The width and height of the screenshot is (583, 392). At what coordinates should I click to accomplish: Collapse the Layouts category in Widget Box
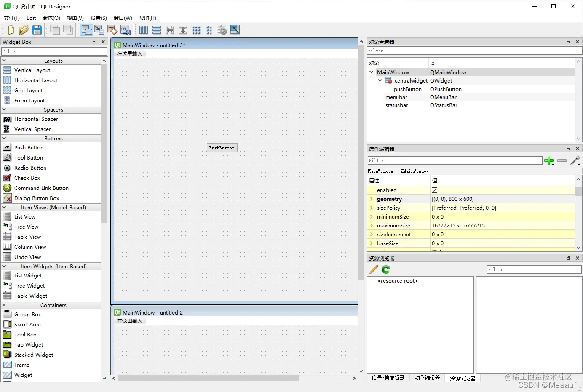coord(4,61)
